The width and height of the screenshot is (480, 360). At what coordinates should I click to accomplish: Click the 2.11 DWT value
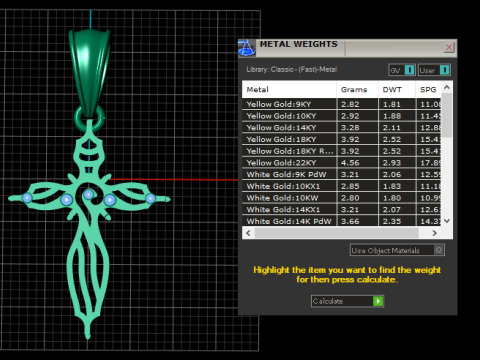[392, 128]
